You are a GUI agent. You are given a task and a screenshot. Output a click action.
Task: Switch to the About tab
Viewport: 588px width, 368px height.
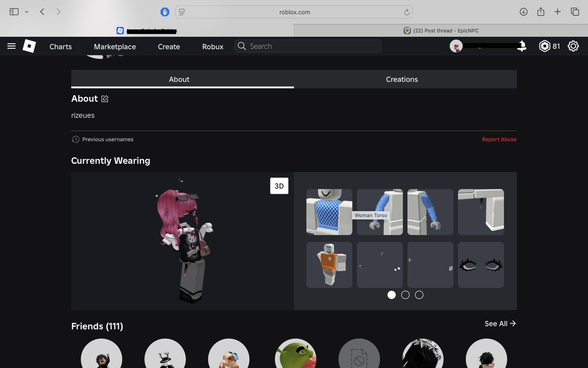[x=183, y=79]
